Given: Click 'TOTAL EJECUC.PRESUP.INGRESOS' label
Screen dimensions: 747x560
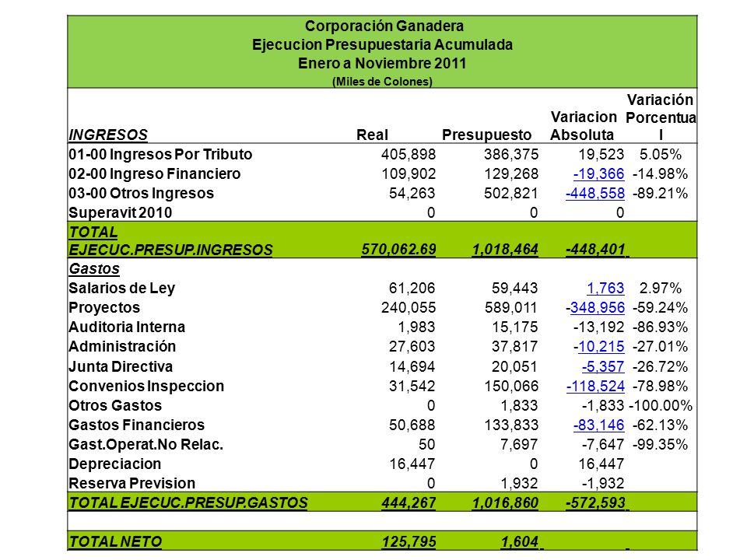Looking at the screenshot, I should coord(170,240).
